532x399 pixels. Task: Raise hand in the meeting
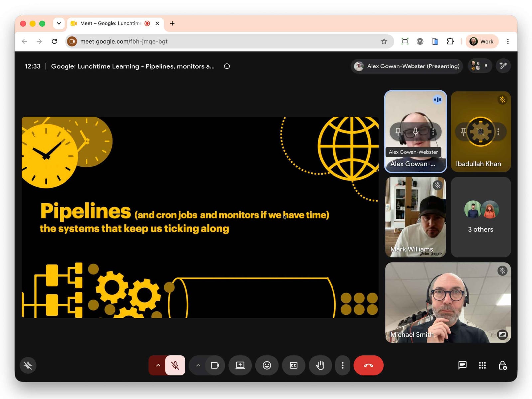(320, 365)
